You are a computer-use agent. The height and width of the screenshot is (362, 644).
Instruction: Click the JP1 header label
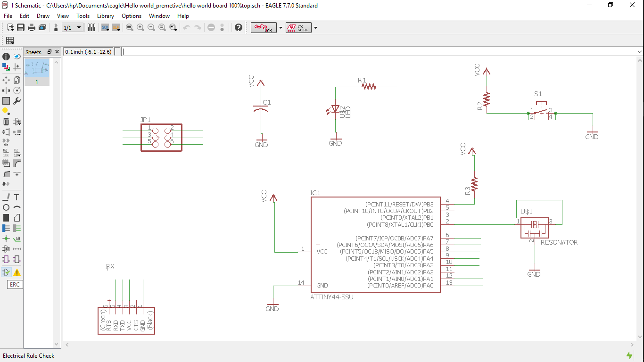(145, 120)
